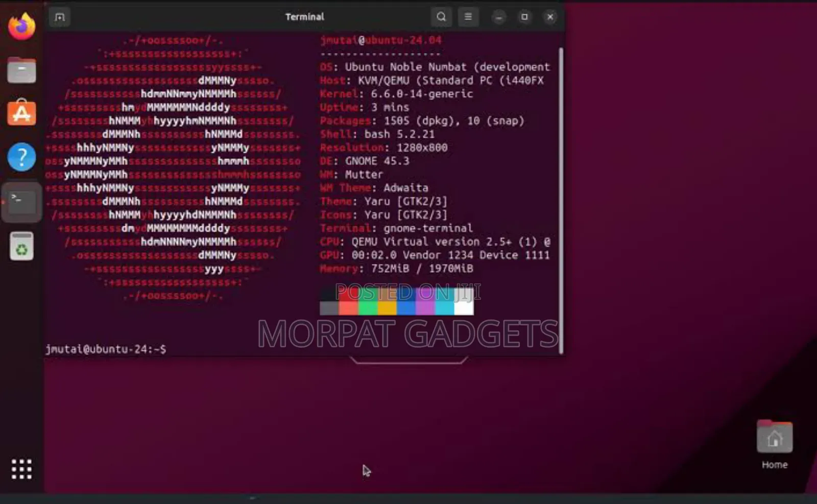Click the terminal vertical scrollbar
817x504 pixels.
[x=561, y=200]
